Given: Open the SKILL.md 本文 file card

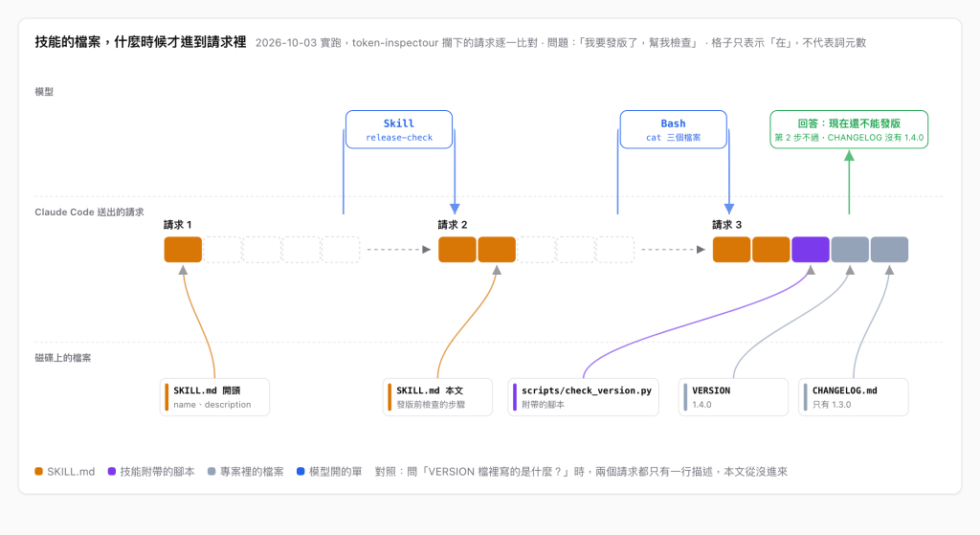Looking at the screenshot, I should (437, 397).
